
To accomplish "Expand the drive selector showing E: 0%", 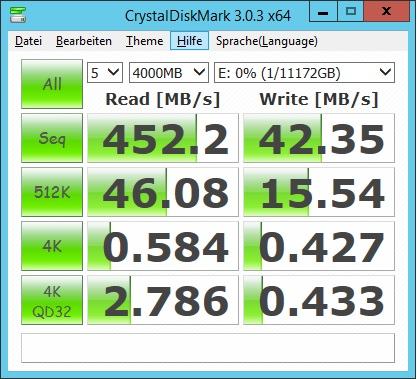I will click(x=304, y=72).
